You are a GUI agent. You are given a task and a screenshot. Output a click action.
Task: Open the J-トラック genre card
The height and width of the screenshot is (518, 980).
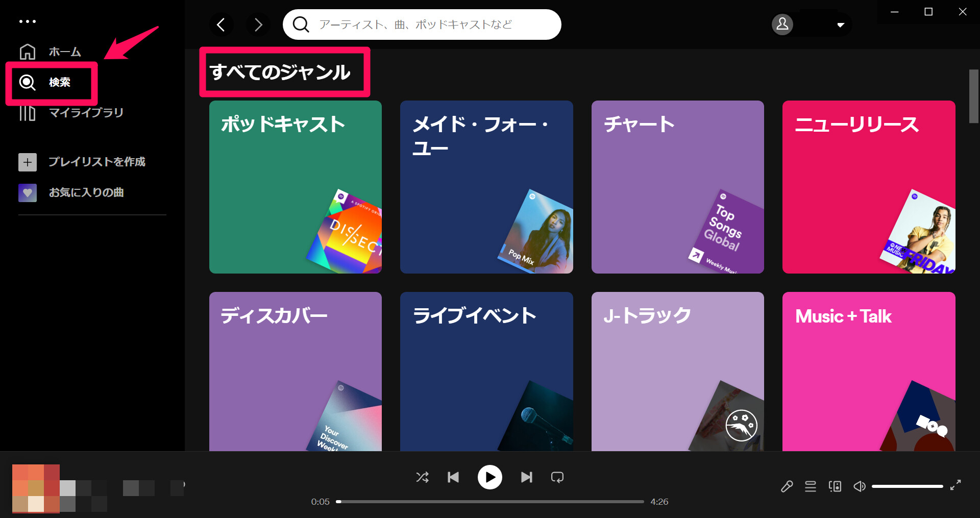(678, 371)
